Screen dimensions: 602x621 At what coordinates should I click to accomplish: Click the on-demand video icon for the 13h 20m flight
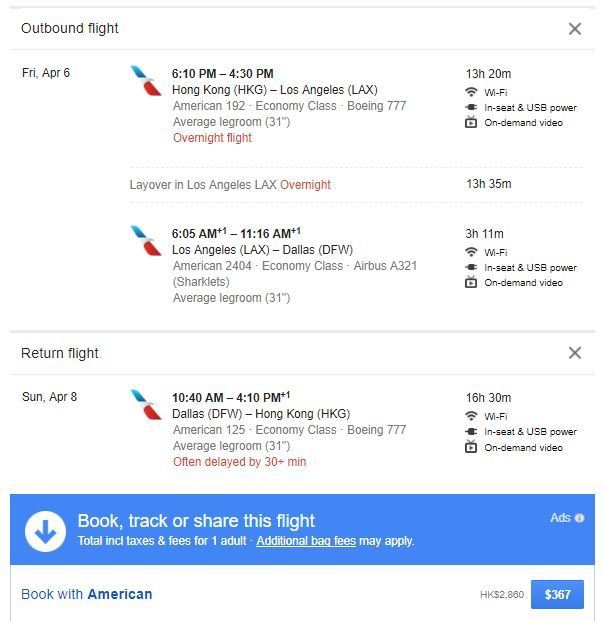point(471,123)
